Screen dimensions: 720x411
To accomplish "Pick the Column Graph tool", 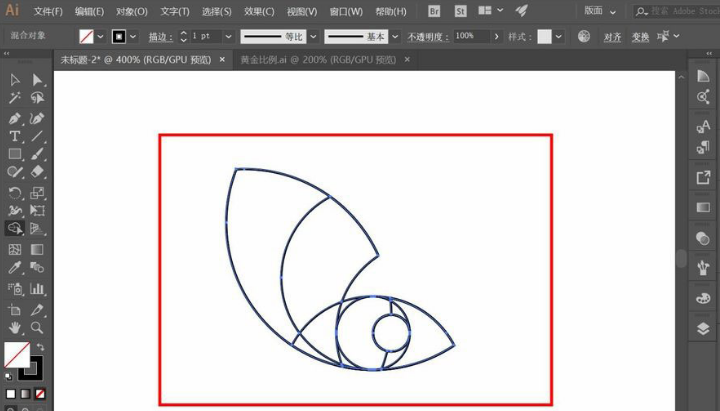I will (37, 289).
